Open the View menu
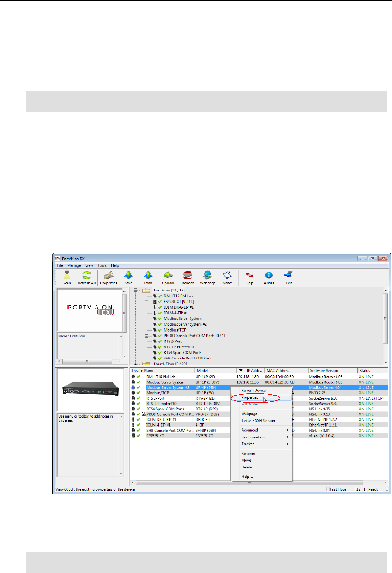This screenshot has width=392, height=573. point(89,265)
